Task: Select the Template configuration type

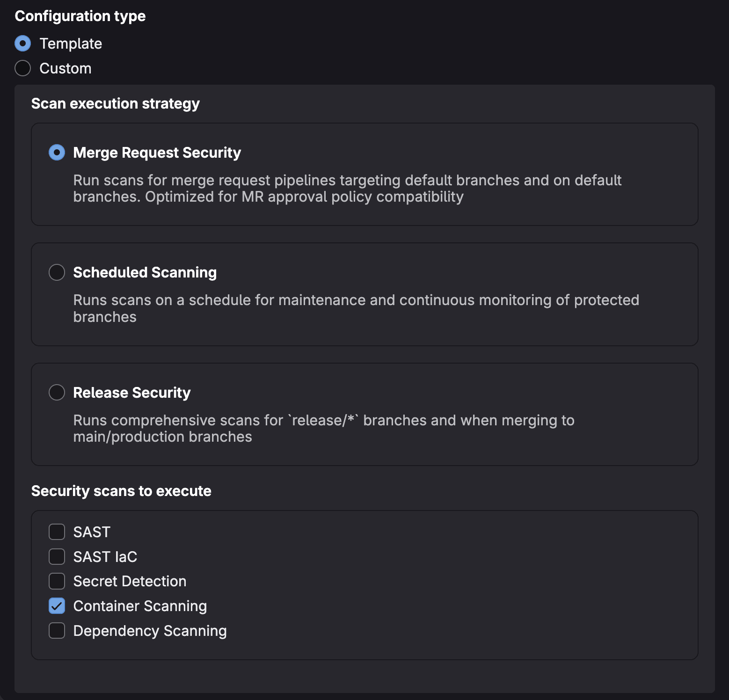Action: [x=22, y=44]
